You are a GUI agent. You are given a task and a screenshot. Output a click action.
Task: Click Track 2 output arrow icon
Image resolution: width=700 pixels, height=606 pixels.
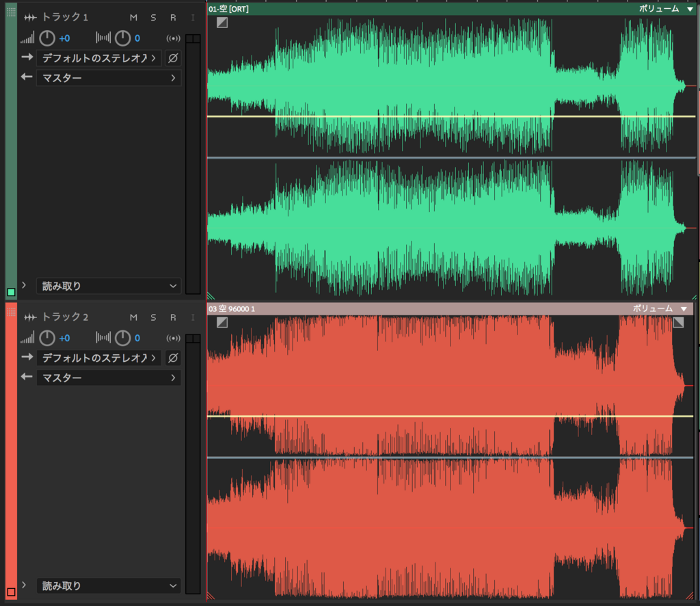pos(27,376)
